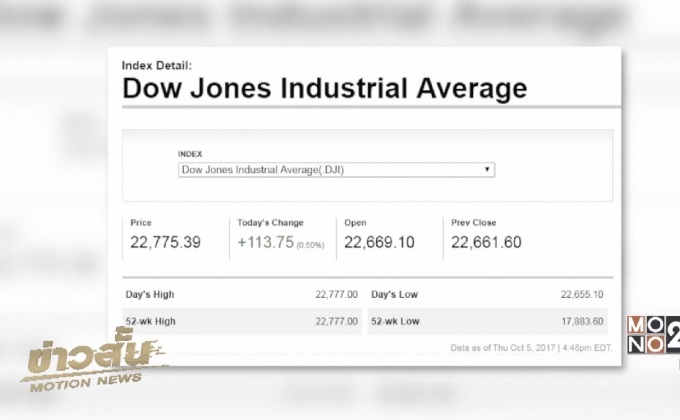Screen dimensions: 680x420
Task: Click the Open value 22,669.10
Action: (379, 243)
